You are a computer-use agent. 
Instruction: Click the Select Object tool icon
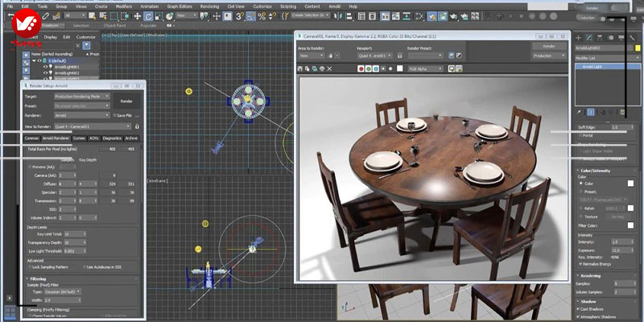(x=92, y=16)
